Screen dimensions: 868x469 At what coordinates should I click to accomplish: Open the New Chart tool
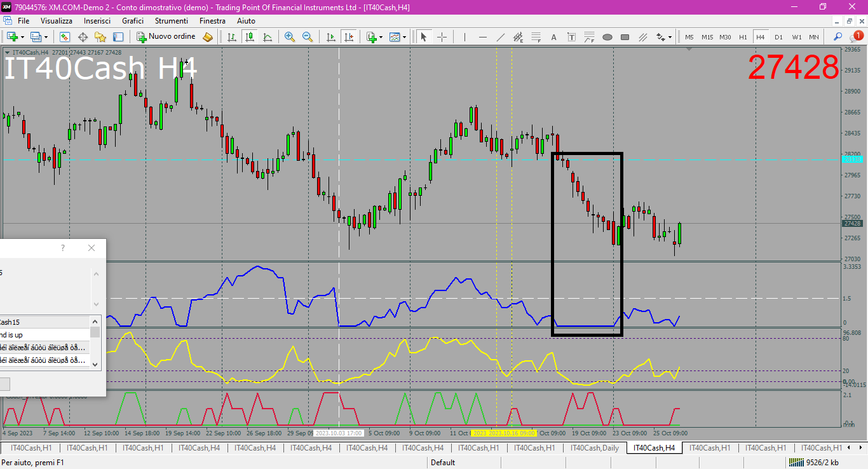pyautogui.click(x=11, y=37)
